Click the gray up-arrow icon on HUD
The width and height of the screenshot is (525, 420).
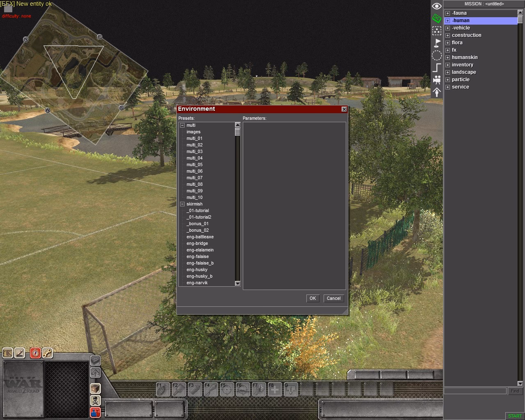pyautogui.click(x=95, y=373)
